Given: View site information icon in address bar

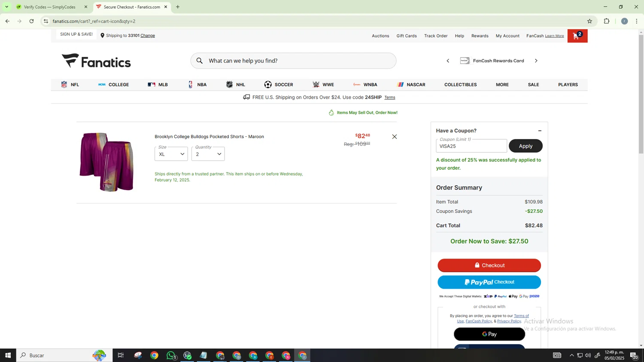Looking at the screenshot, I should pyautogui.click(x=46, y=21).
